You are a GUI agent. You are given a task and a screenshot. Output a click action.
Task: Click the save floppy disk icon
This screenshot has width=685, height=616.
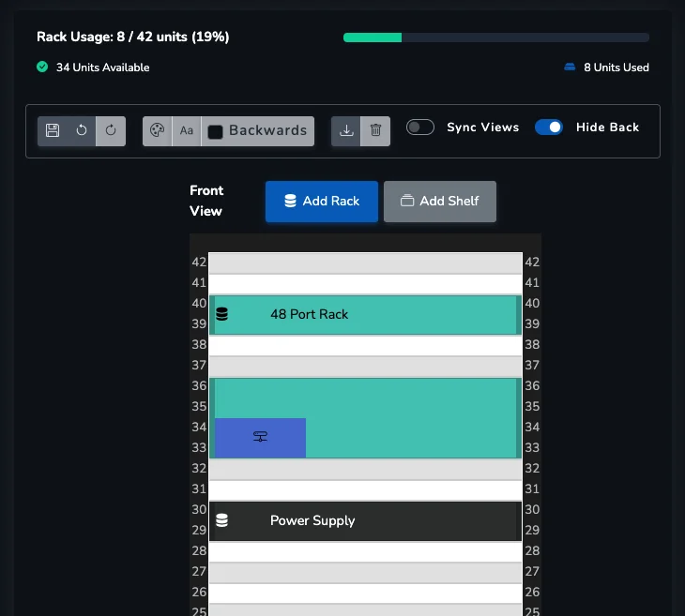53,130
